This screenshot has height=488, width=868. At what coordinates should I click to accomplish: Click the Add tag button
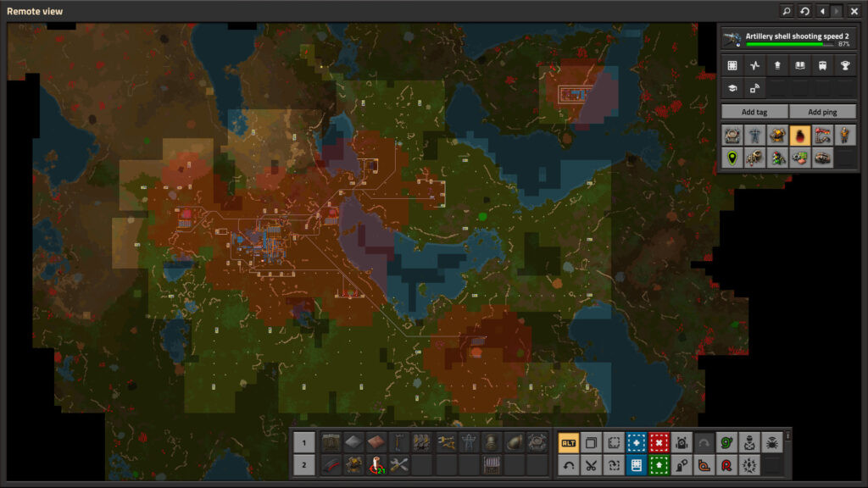[x=754, y=112]
